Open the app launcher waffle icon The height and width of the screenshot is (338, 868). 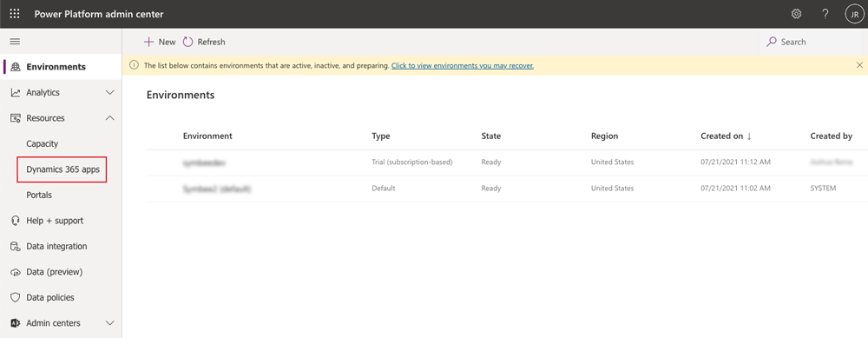coord(15,14)
